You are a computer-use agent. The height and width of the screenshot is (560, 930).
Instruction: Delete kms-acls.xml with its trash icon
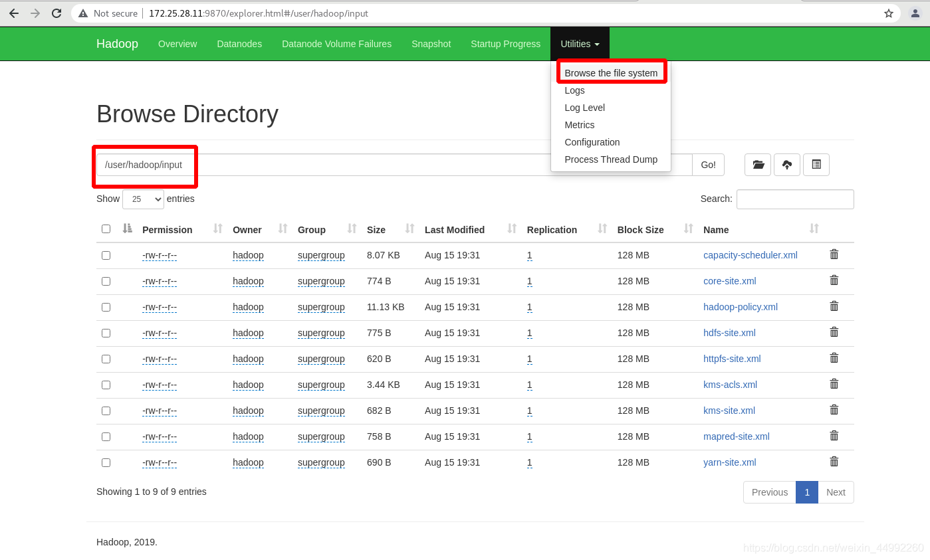click(834, 384)
